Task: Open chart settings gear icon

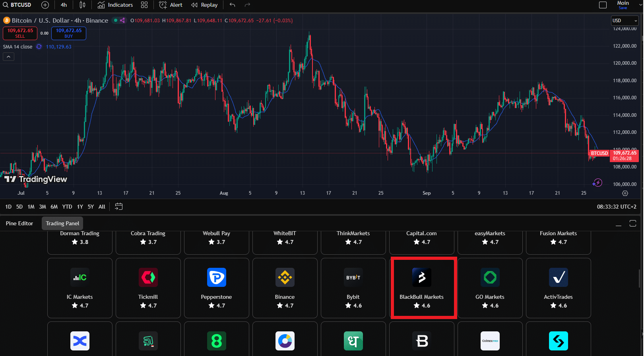Action: 625,193
